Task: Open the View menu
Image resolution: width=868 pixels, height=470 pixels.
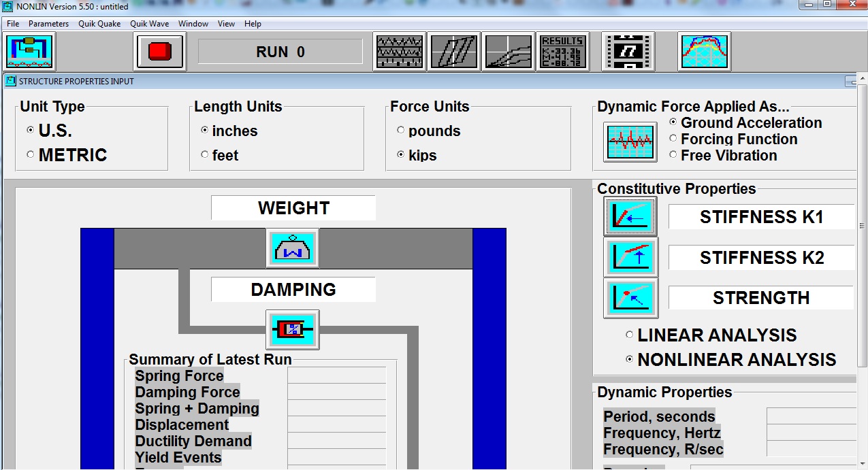Action: [x=227, y=24]
